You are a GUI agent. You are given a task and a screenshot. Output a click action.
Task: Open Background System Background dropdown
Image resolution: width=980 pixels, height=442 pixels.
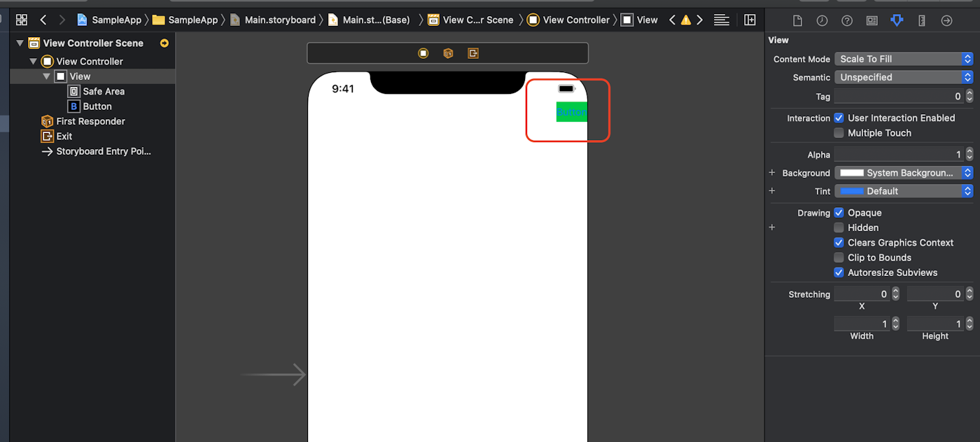(904, 172)
